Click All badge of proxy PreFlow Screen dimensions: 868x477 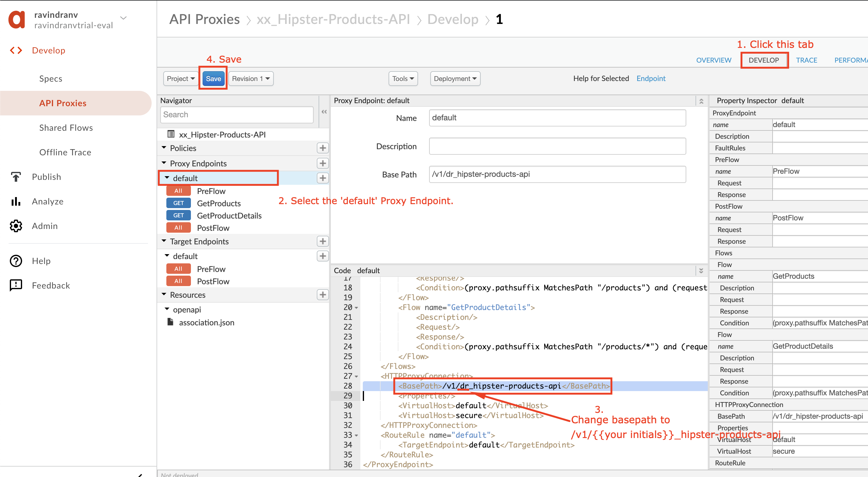click(x=178, y=191)
